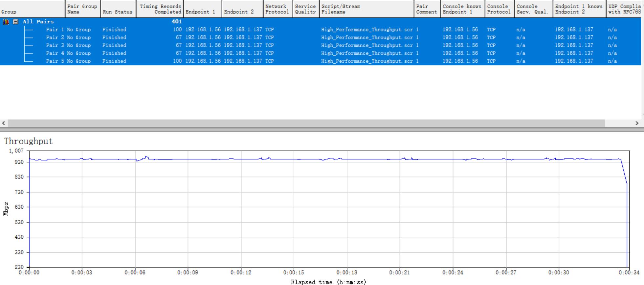Collapse the All Pairs tree node
Image resolution: width=644 pixels, height=285 pixels.
[15, 22]
